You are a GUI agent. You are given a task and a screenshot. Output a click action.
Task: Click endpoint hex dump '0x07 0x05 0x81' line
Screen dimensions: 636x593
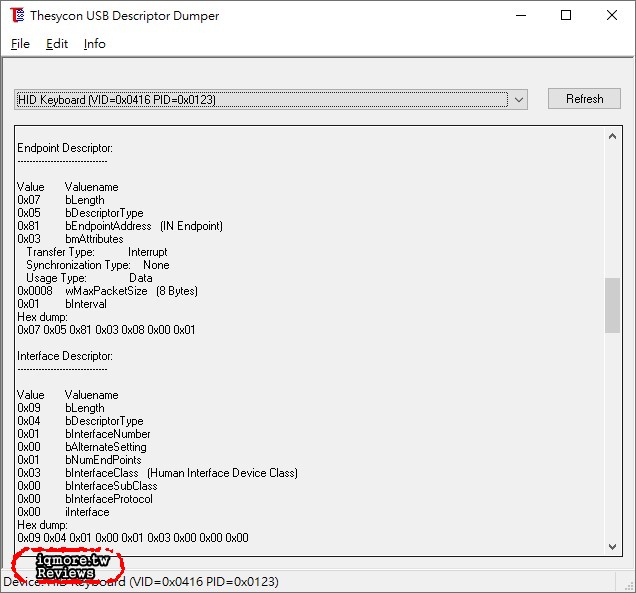(x=106, y=330)
